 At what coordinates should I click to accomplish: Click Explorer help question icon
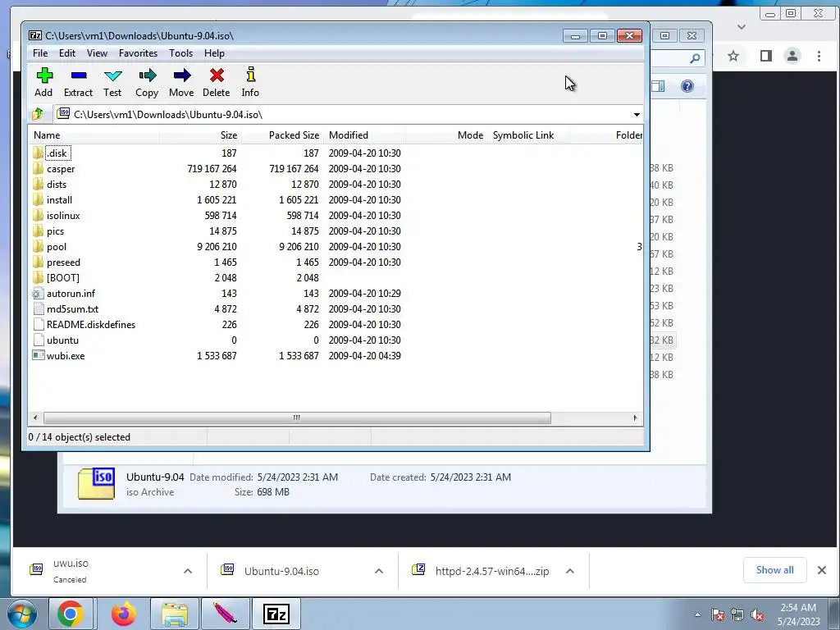pyautogui.click(x=687, y=86)
